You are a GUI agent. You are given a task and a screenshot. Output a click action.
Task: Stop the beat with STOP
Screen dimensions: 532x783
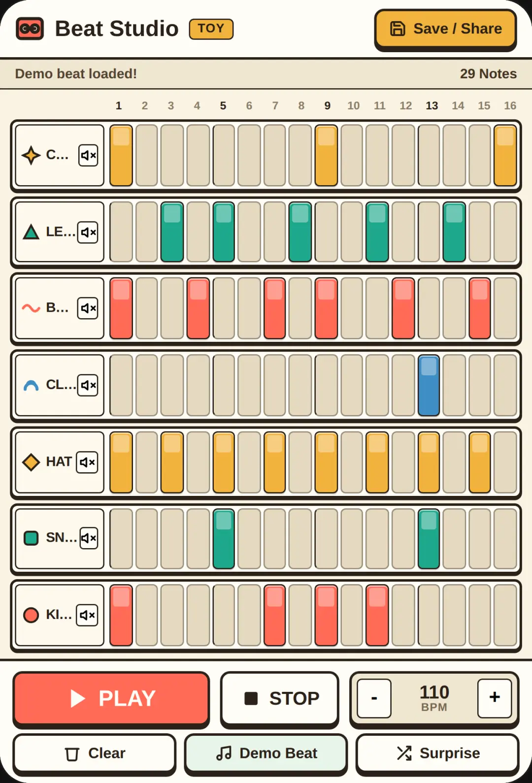click(280, 698)
